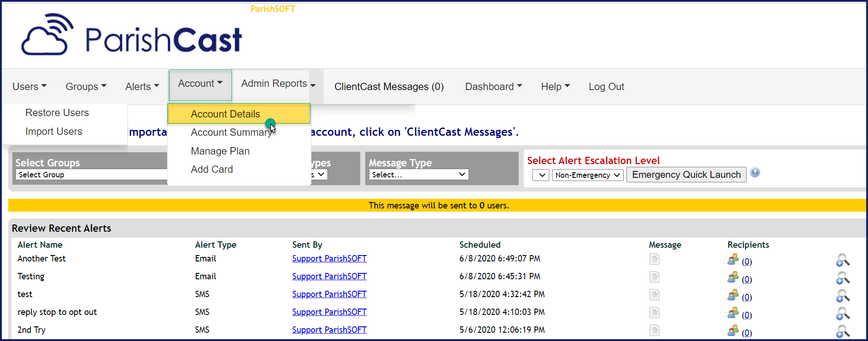Expand the Users menu
The height and width of the screenshot is (341, 868).
[30, 86]
